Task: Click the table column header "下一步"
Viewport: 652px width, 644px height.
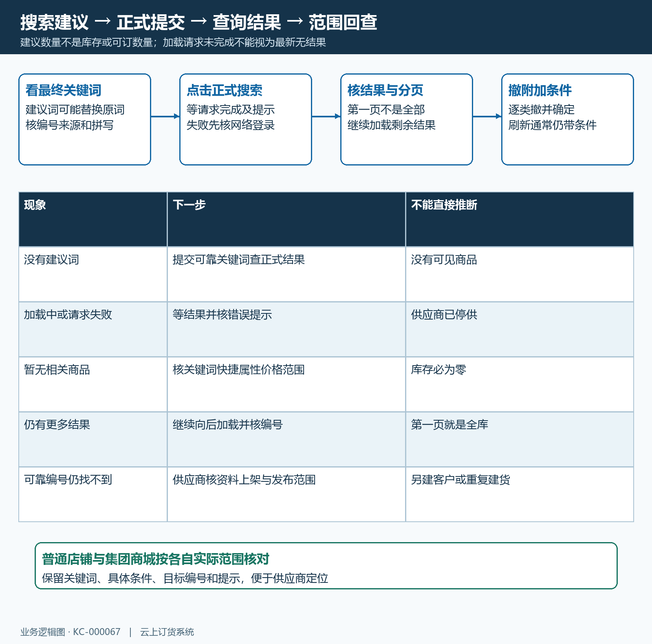Action: (286, 219)
